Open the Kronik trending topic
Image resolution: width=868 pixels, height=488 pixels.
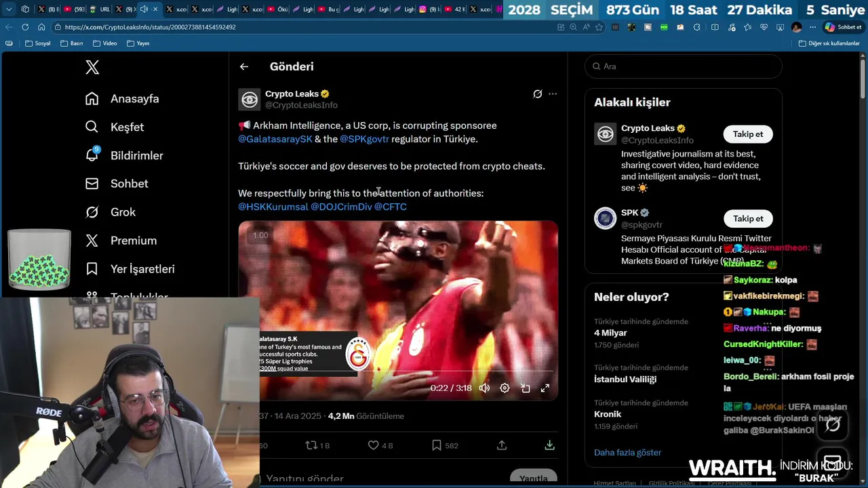click(608, 414)
